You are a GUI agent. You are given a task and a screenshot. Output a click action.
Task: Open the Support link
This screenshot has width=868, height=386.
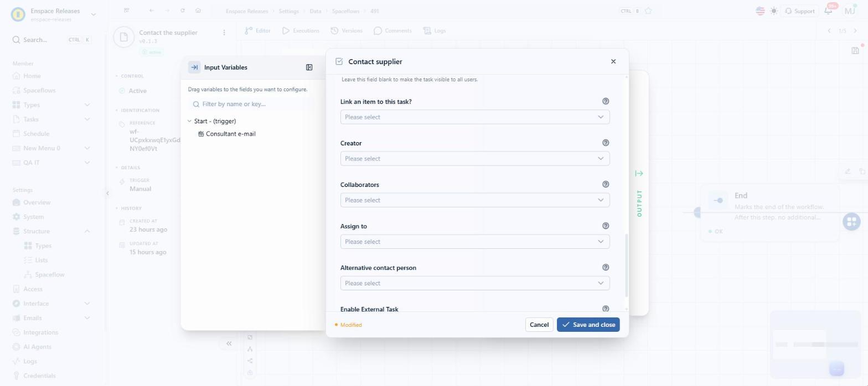coord(799,11)
